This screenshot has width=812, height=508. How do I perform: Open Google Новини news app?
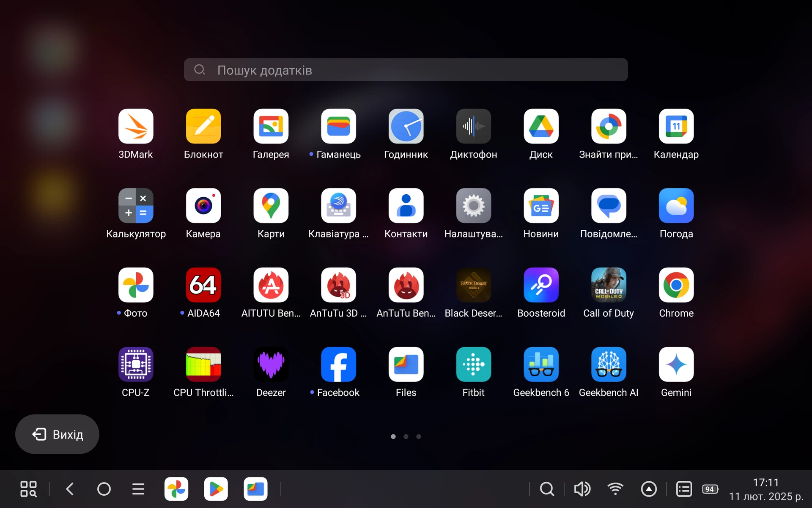[x=541, y=205]
